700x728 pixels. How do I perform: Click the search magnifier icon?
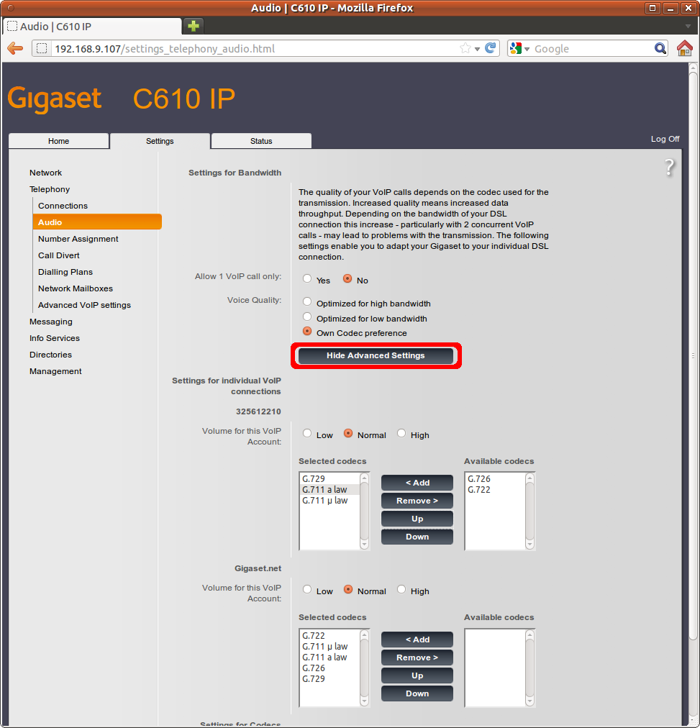click(x=660, y=49)
